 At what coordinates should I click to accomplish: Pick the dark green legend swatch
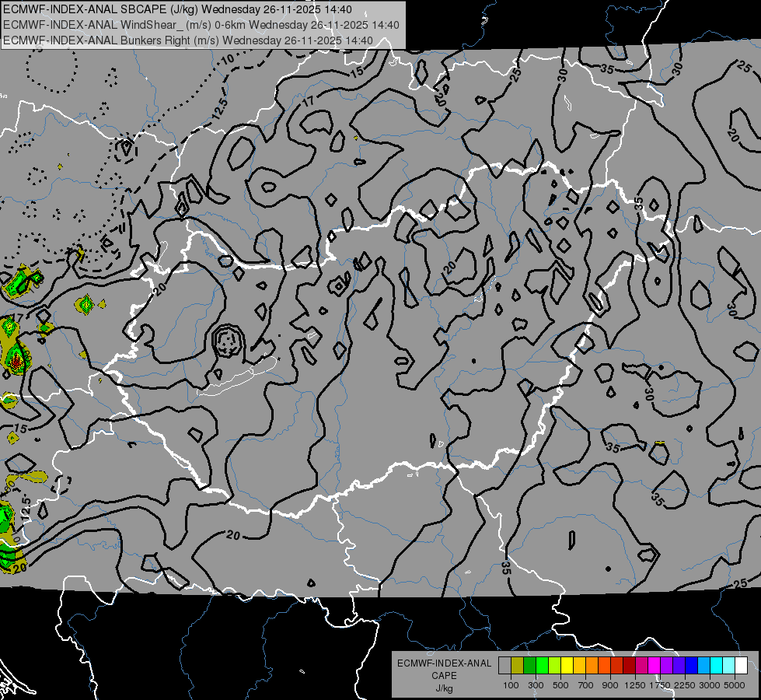(x=529, y=665)
